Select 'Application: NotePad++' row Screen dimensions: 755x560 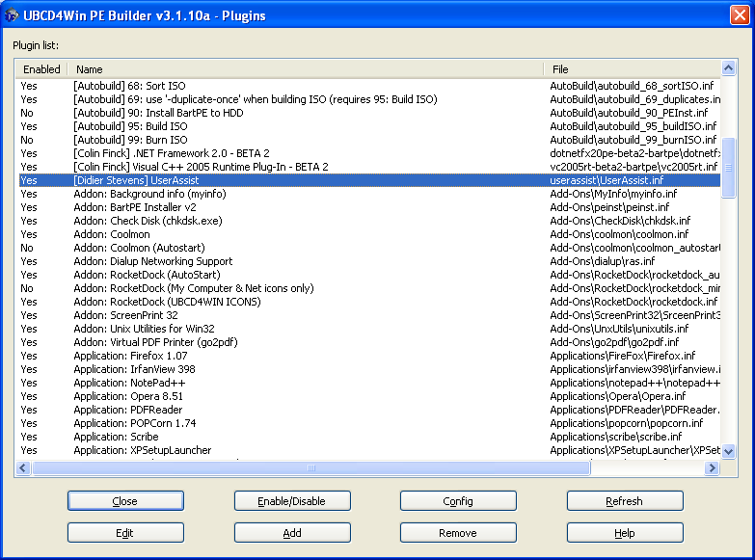point(369,383)
